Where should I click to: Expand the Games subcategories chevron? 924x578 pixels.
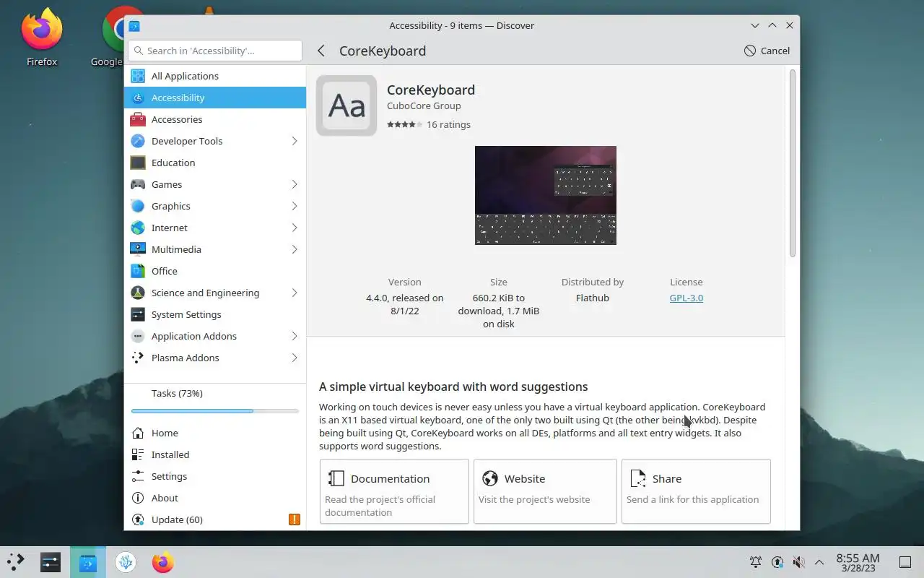[x=295, y=184]
